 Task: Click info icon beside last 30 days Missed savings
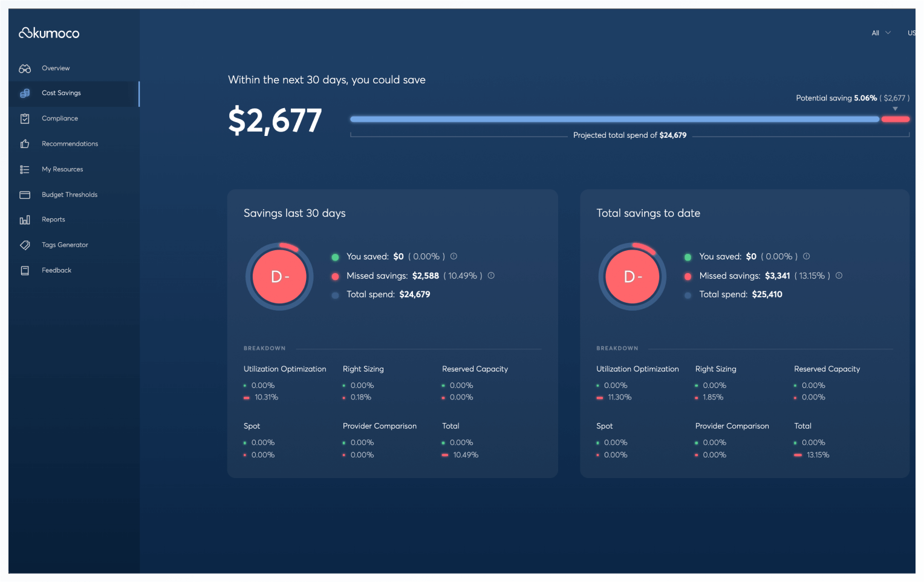(491, 276)
